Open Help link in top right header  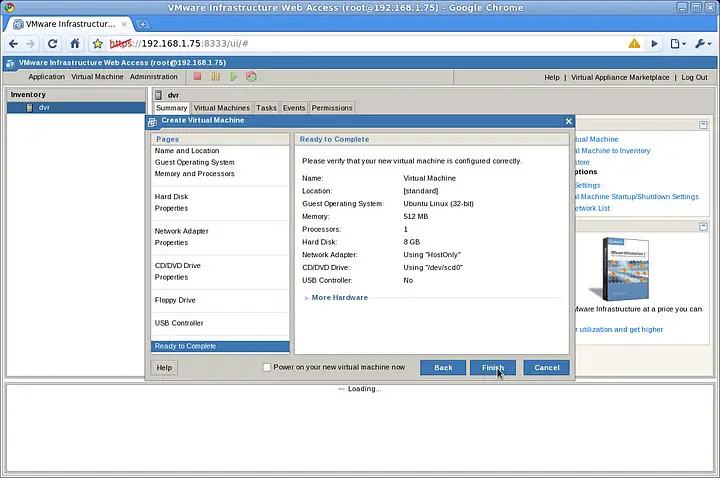[552, 77]
